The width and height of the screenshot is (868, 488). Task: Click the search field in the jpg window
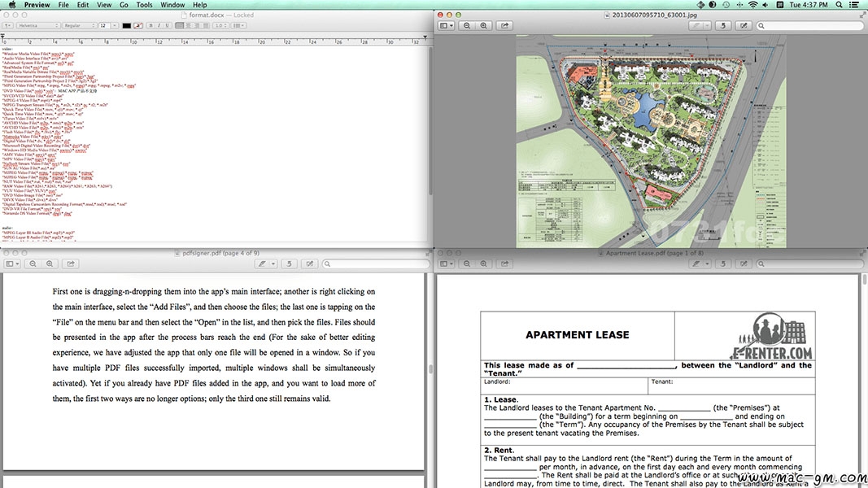pyautogui.click(x=809, y=26)
